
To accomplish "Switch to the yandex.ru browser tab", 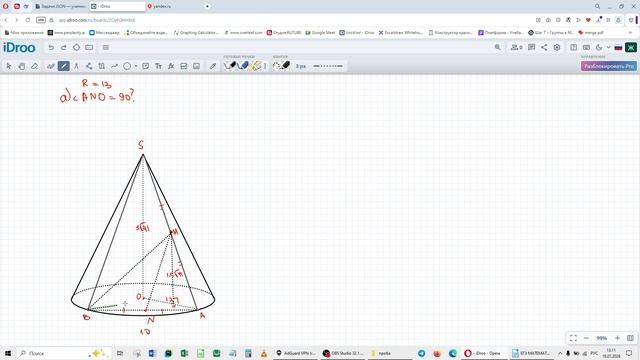I will click(173, 6).
